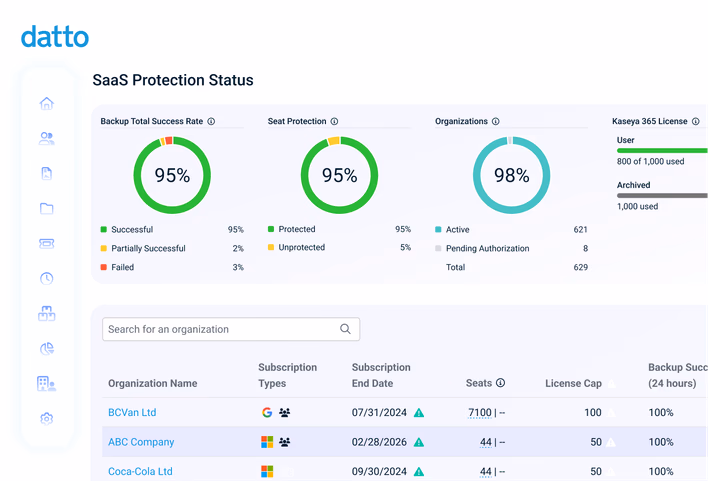Show info for Seat Protection

click(335, 121)
